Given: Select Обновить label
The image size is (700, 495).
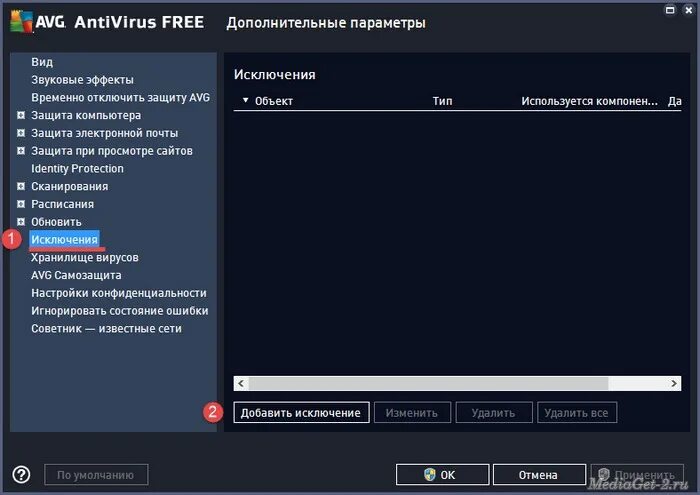Looking at the screenshot, I should [56, 222].
